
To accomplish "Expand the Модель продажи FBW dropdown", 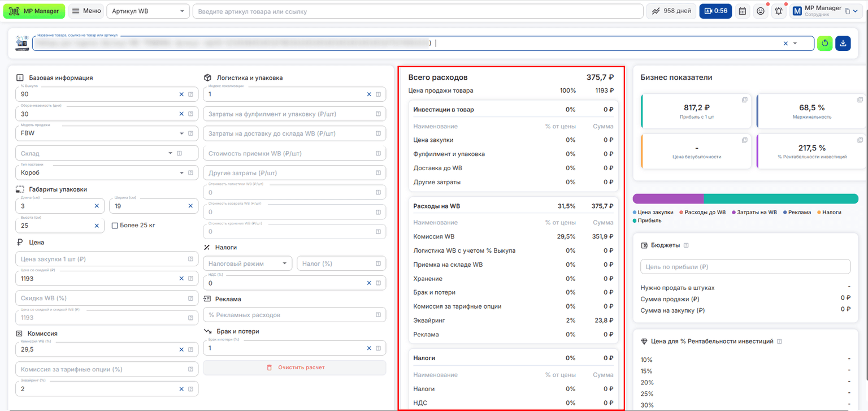I will point(181,134).
